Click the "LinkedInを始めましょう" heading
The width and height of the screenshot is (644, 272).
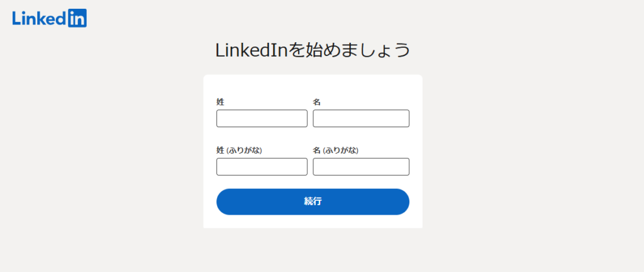pyautogui.click(x=313, y=50)
